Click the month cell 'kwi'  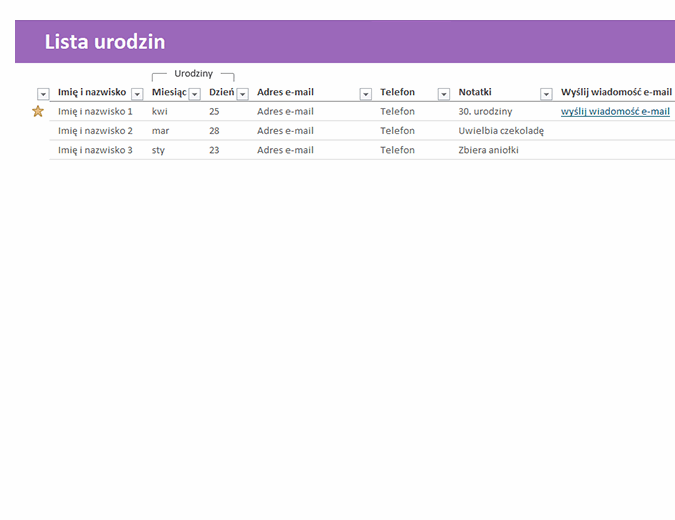pos(160,112)
